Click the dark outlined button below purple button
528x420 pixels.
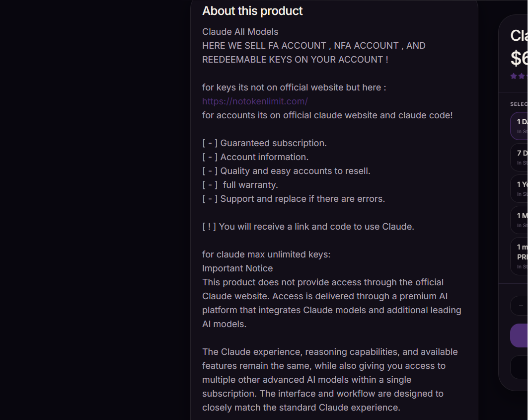pyautogui.click(x=519, y=367)
